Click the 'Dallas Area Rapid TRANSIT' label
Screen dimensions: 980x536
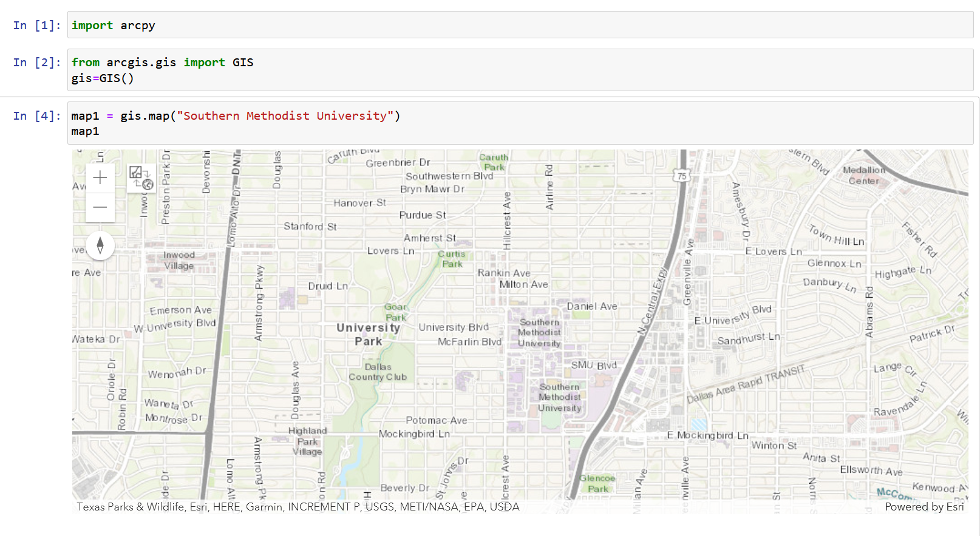coord(746,383)
